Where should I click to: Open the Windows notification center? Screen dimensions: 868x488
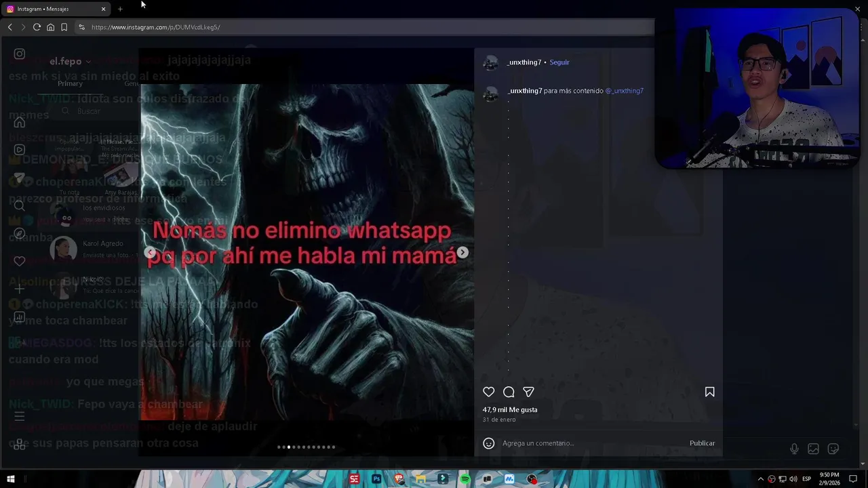pyautogui.click(x=853, y=479)
